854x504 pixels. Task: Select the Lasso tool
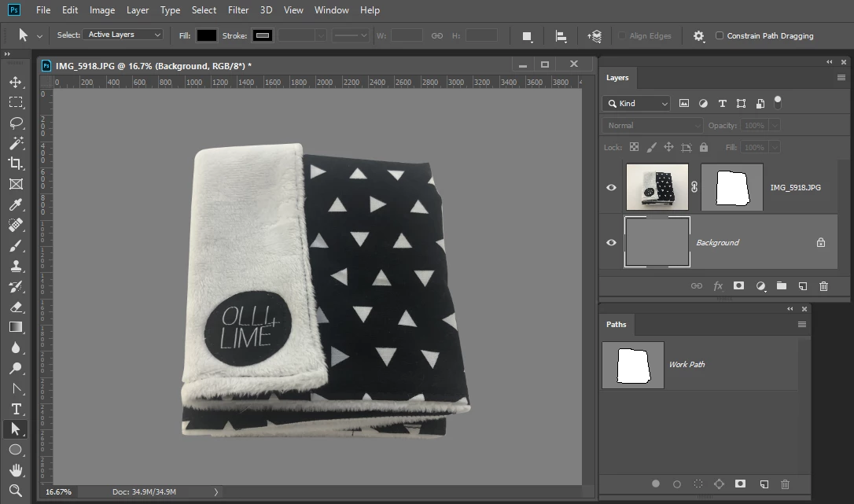pyautogui.click(x=16, y=123)
